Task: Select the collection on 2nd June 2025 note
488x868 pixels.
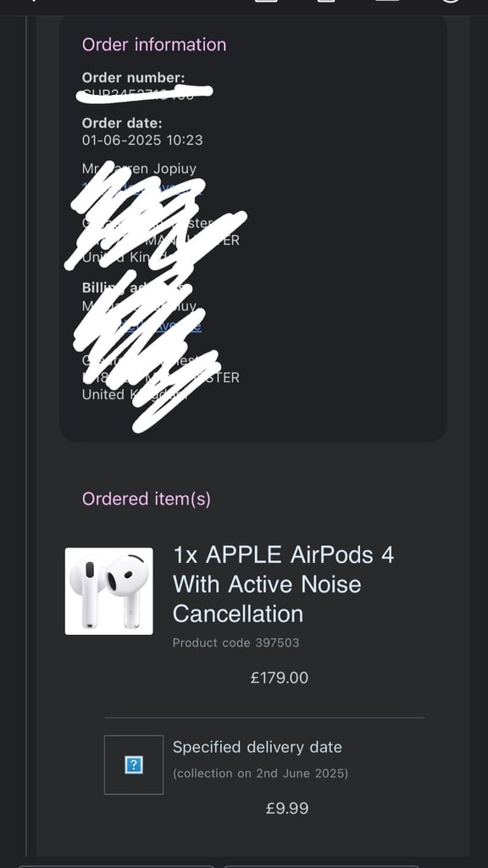Action: pos(260,773)
